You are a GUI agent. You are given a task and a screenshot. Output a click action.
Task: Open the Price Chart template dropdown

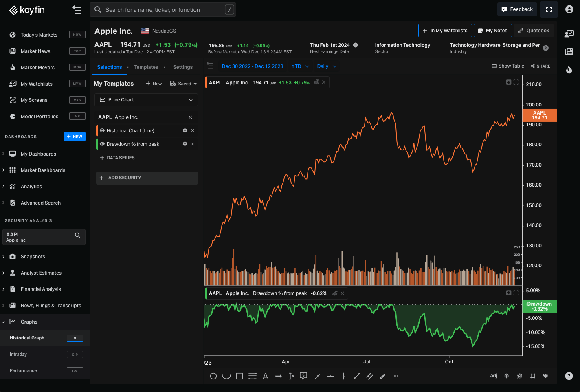pyautogui.click(x=146, y=100)
